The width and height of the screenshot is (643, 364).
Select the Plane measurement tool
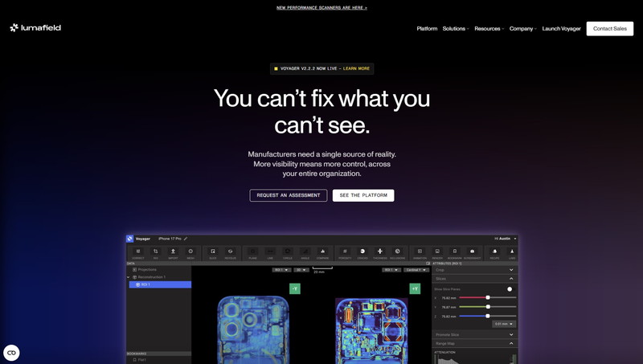[x=252, y=253]
